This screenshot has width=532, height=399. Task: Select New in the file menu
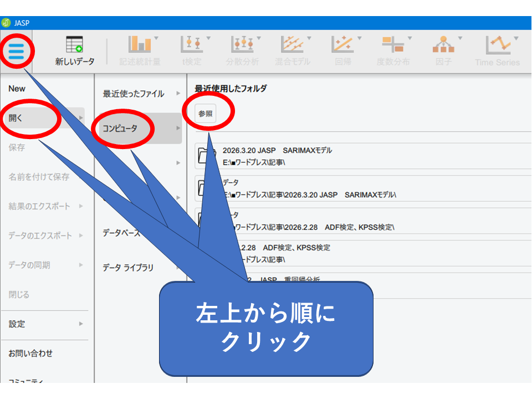17,89
